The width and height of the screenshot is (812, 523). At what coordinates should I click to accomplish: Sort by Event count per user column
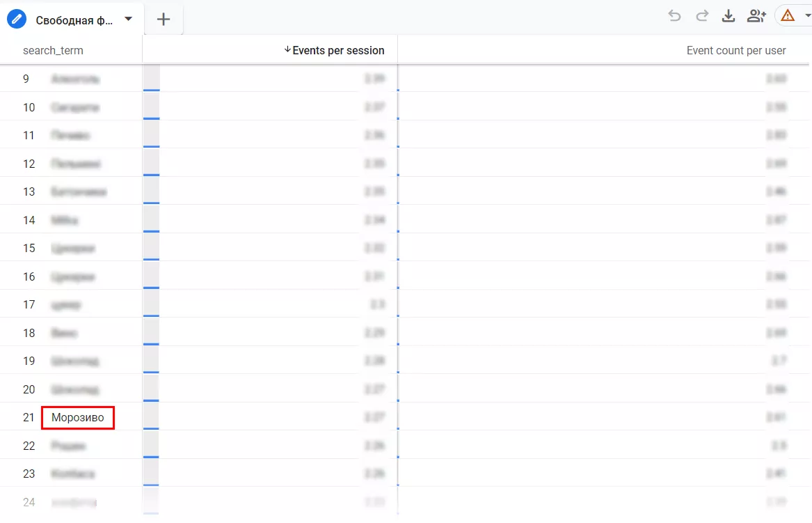pos(736,50)
